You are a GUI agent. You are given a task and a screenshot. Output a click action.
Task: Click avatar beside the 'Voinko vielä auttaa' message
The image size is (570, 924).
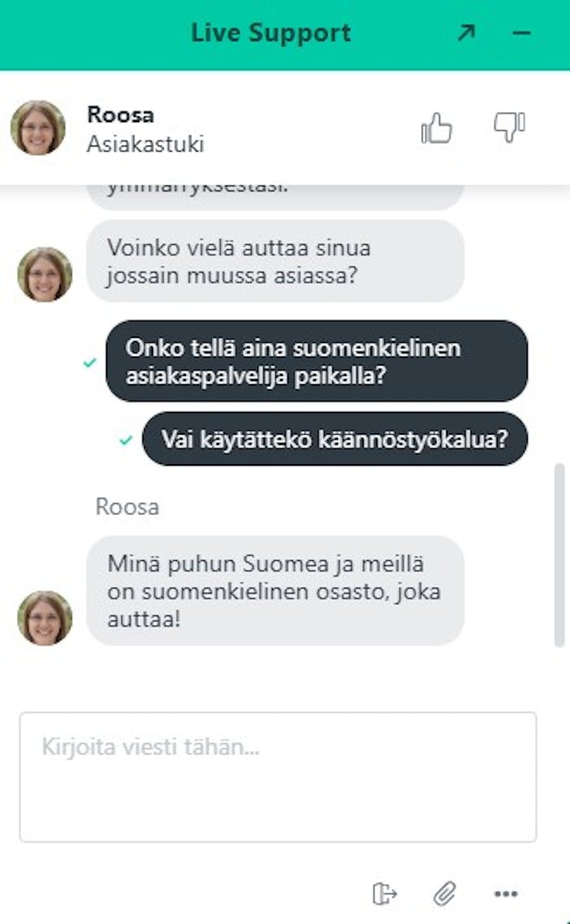[45, 274]
